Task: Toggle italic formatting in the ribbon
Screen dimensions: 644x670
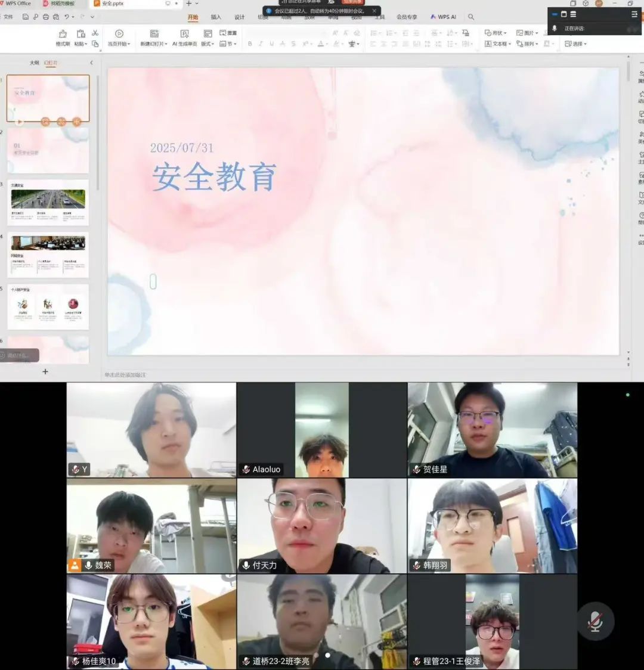Action: (x=261, y=44)
